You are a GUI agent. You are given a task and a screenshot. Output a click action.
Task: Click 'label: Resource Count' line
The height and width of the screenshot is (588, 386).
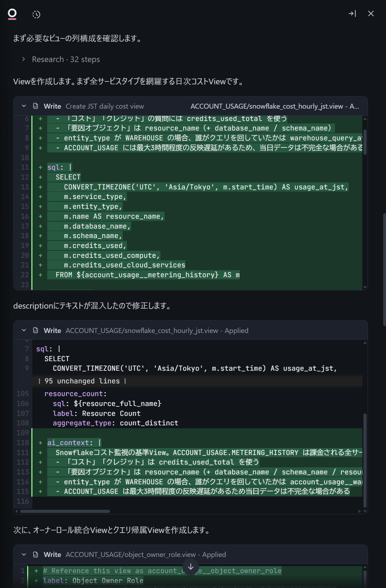coord(97,413)
